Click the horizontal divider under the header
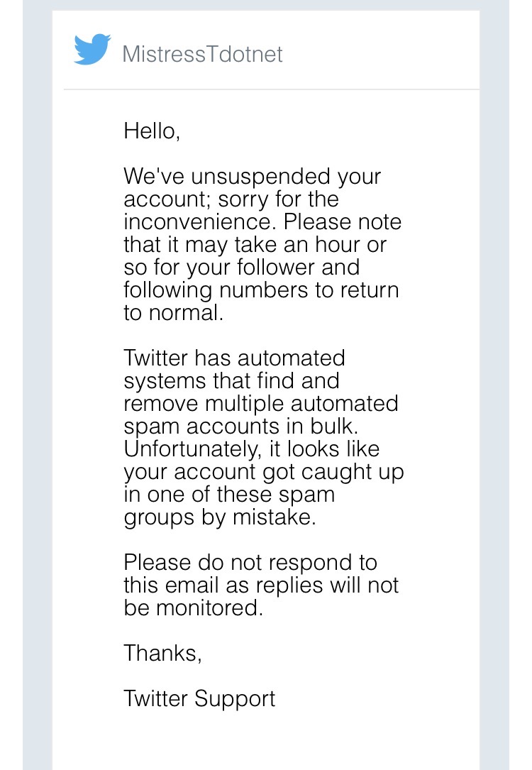Viewport: 532px width, 770px height. [271, 89]
